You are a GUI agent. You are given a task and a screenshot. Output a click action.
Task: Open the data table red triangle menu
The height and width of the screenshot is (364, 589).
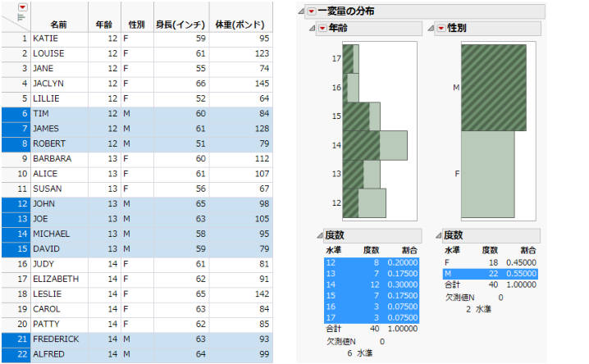point(22,7)
